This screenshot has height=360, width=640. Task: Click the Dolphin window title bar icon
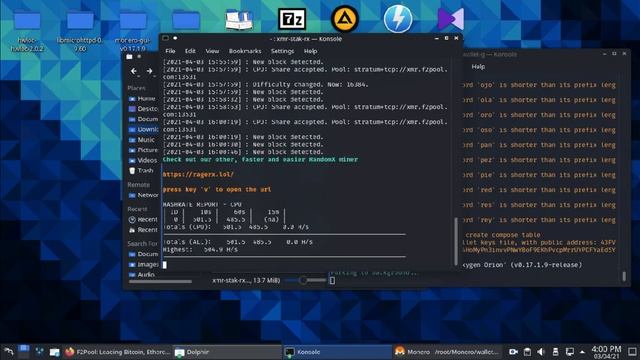click(x=129, y=57)
